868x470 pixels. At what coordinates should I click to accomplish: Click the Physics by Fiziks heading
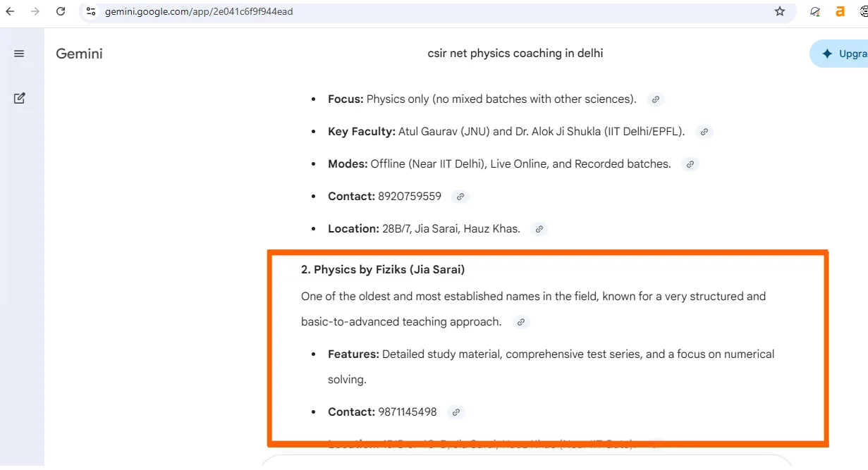(x=383, y=269)
